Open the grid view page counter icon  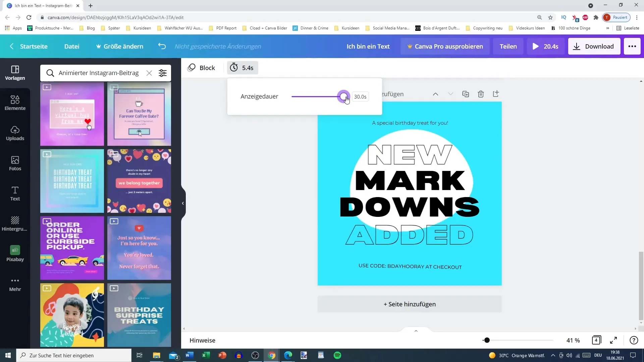coord(596,340)
